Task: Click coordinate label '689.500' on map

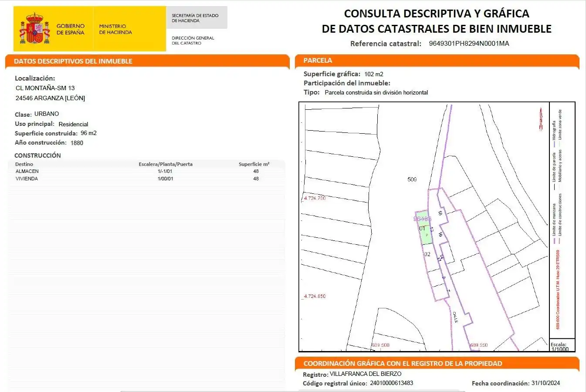Action: point(381,345)
